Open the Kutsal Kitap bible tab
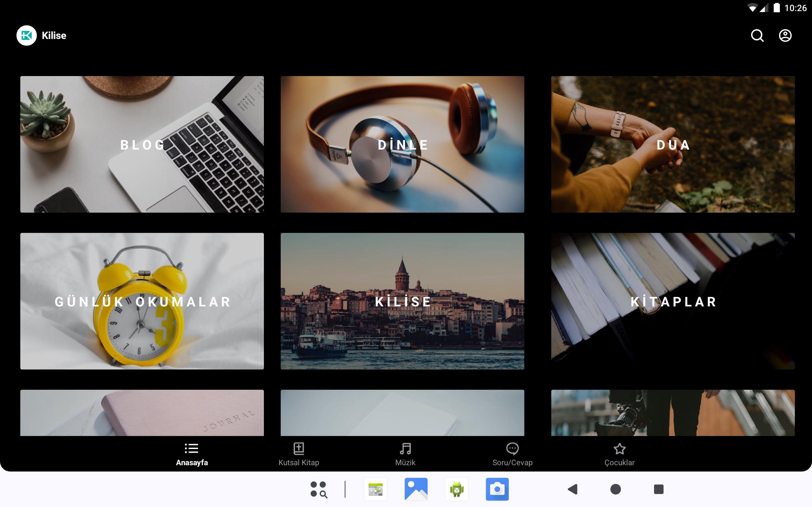 pos(298,454)
